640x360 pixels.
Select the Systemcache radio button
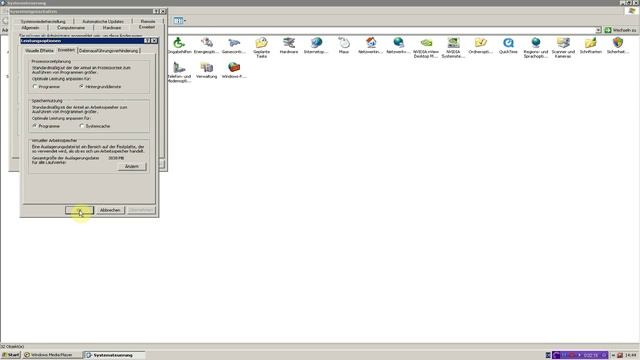click(x=82, y=126)
